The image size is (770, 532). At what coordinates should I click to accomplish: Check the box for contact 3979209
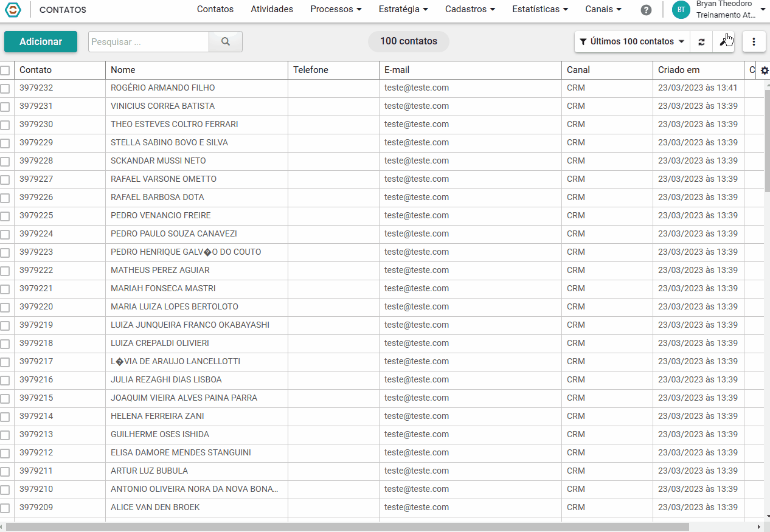tap(5, 508)
